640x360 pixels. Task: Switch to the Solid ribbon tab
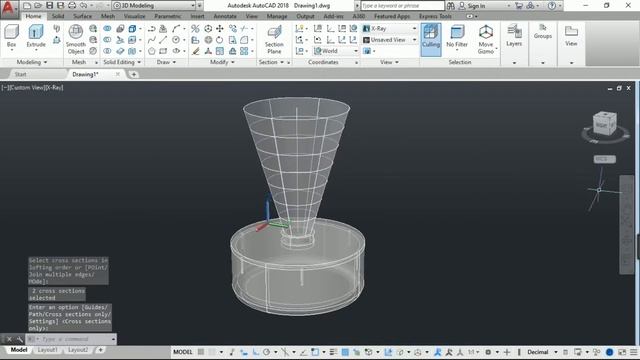coord(58,16)
